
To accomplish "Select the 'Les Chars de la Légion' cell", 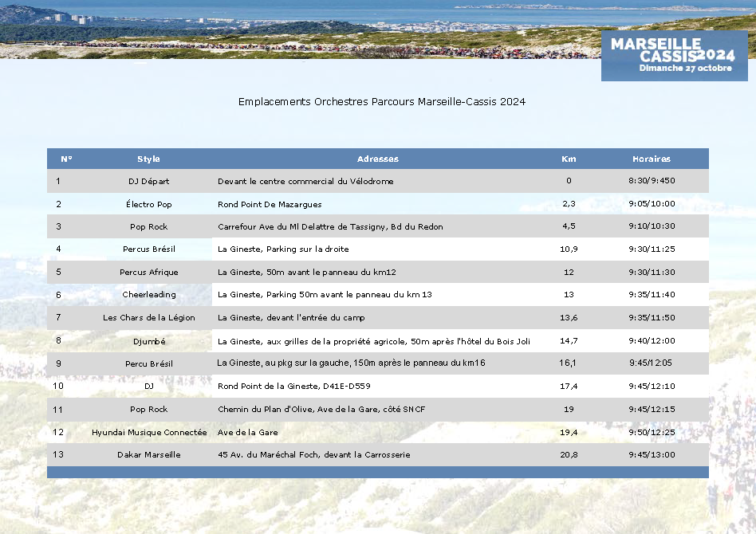I will pyautogui.click(x=148, y=317).
